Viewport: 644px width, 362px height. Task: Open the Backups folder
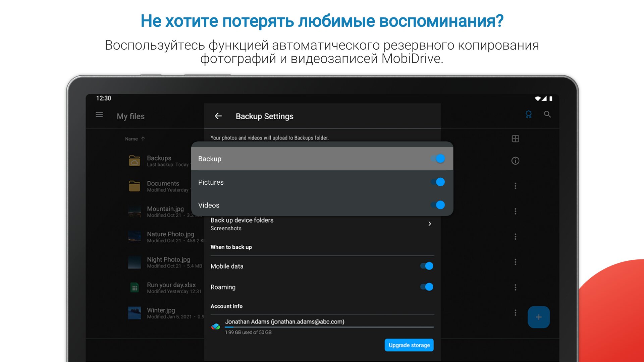[x=159, y=161]
